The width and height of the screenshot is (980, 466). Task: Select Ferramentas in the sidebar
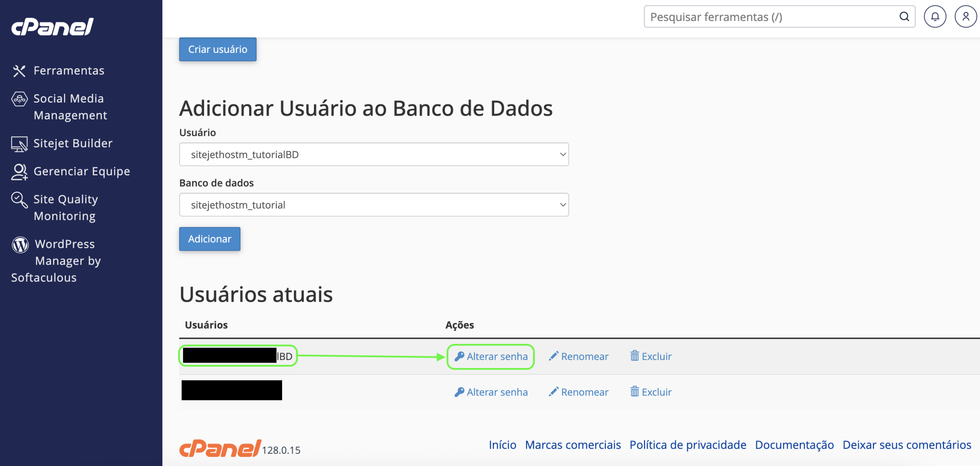tap(69, 71)
